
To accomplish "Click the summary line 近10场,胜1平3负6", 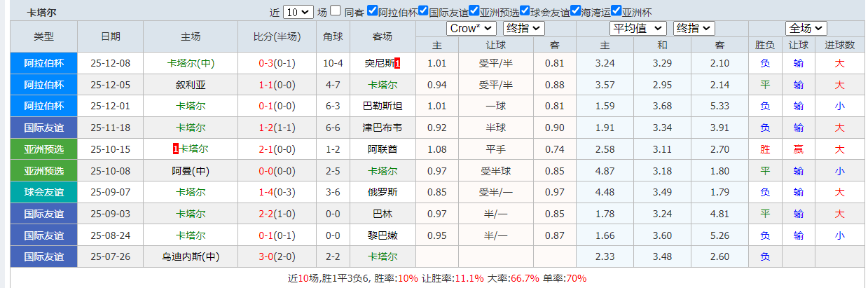I will click(329, 278).
